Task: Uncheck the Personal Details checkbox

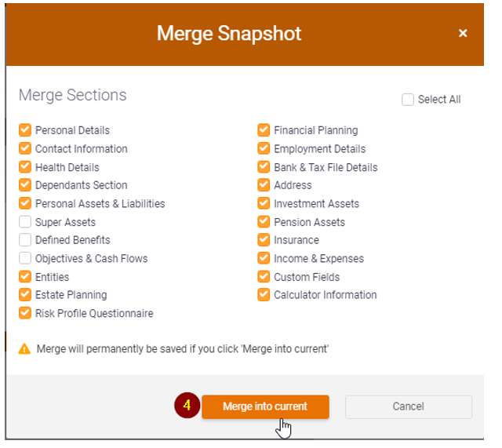Action: click(x=25, y=130)
